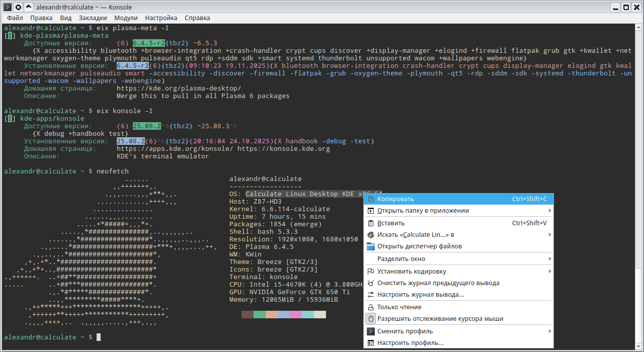
Task: Click the copy icon next to Копировать
Action: click(371, 199)
